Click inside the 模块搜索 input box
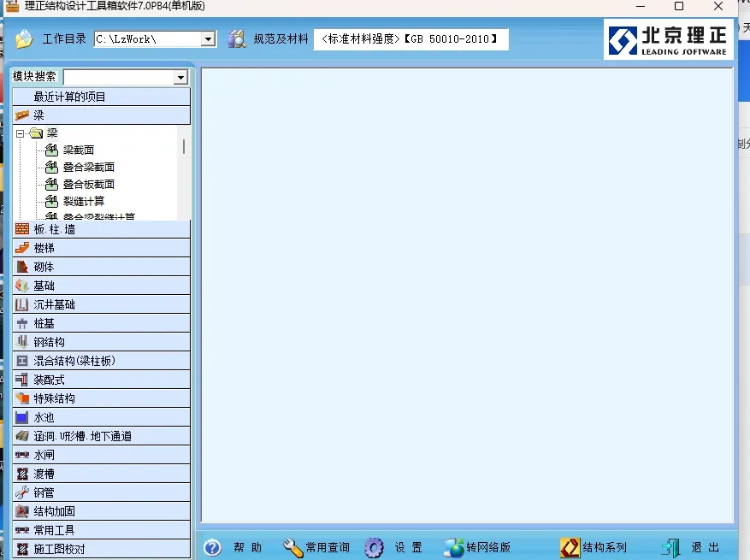 119,77
